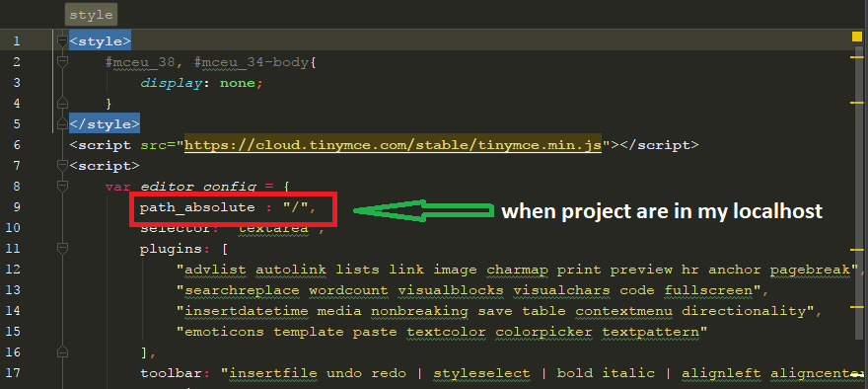Click the 'none' CSS value
This screenshot has height=389, width=868.
[x=238, y=83]
